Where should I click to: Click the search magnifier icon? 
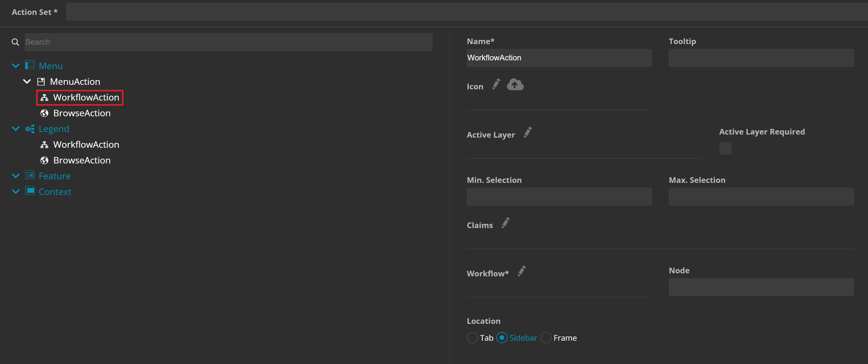pos(15,42)
